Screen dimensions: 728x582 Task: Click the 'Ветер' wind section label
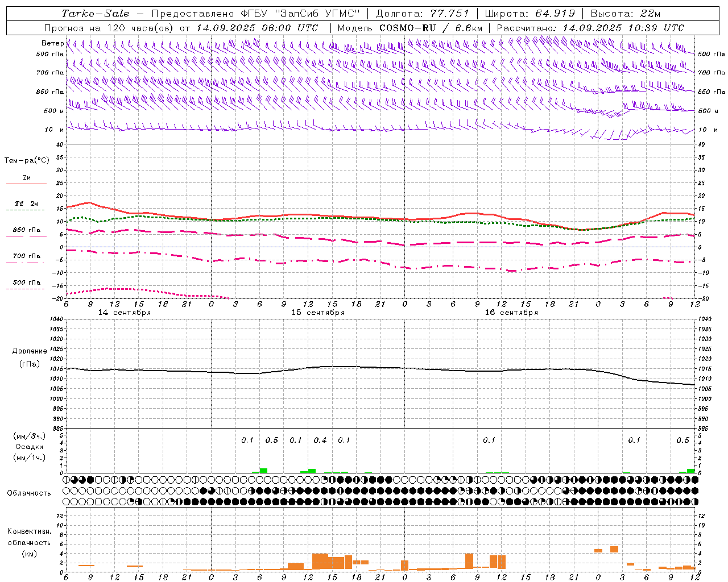click(x=52, y=43)
